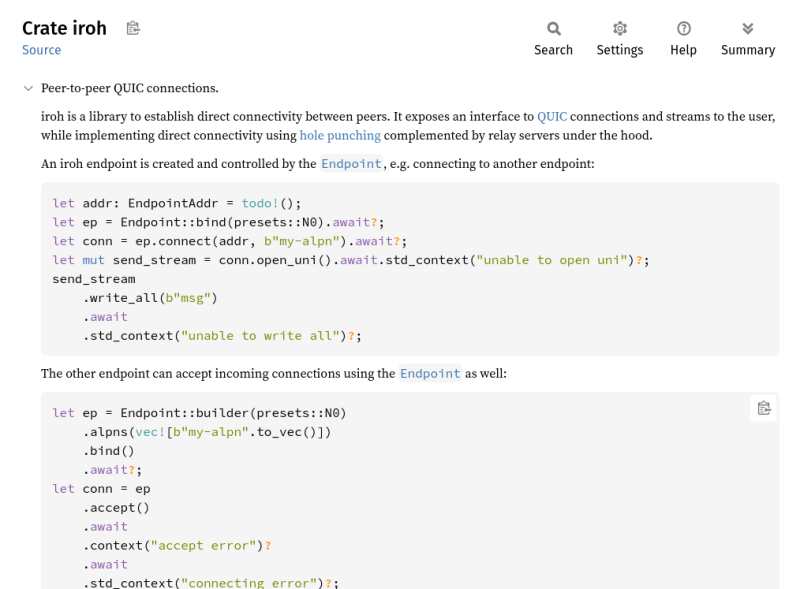The width and height of the screenshot is (800, 589).
Task: Click the Help label in the toolbar
Action: point(684,50)
